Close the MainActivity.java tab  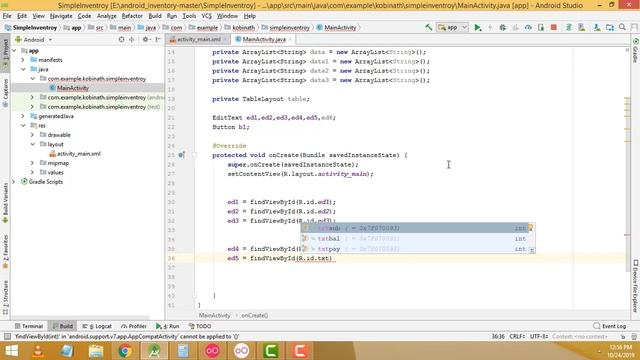click(290, 40)
